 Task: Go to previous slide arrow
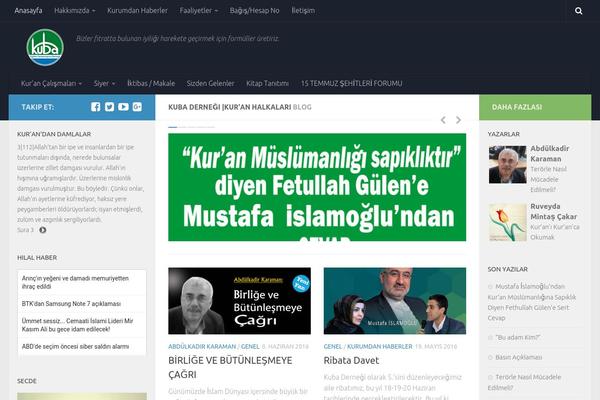pyautogui.click(x=443, y=120)
